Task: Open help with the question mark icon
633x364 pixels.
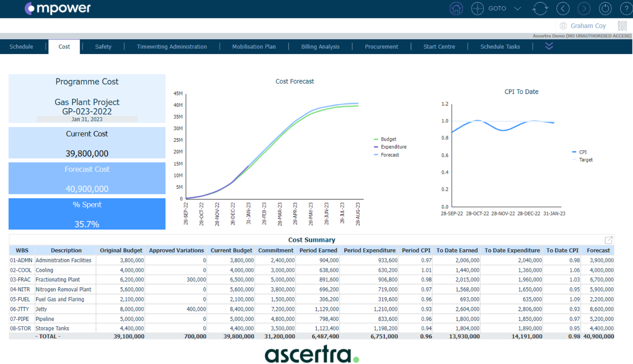Action: click(626, 9)
